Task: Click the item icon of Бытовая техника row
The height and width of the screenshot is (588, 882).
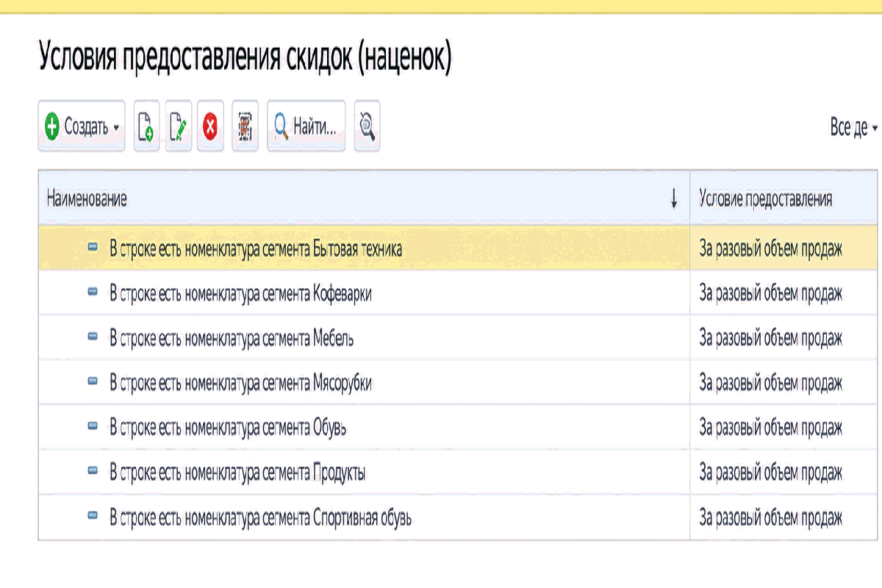Action: 93,247
